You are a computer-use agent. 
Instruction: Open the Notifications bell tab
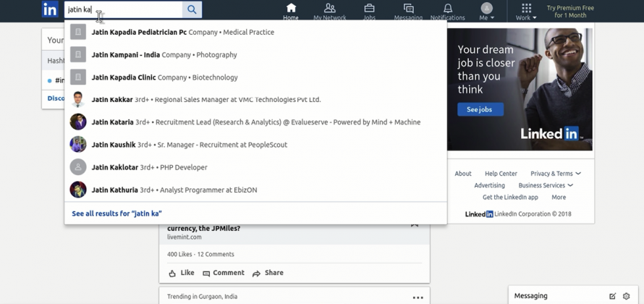pyautogui.click(x=448, y=11)
